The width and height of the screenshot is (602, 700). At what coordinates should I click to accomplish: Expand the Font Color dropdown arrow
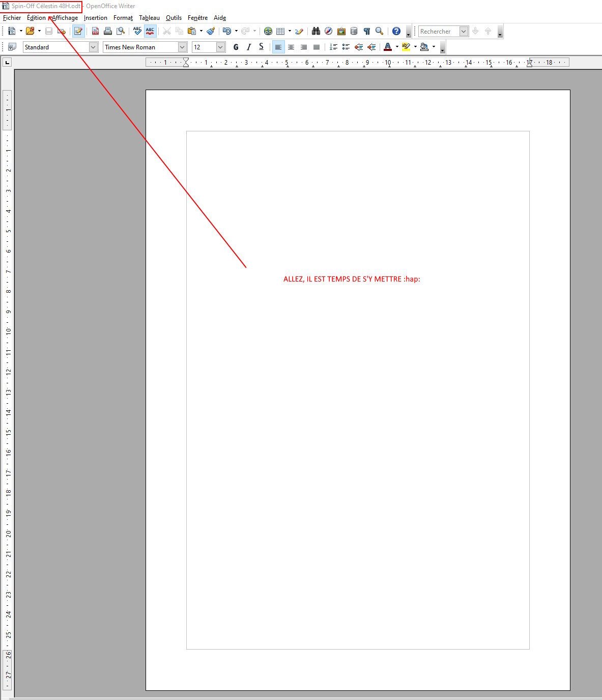tap(397, 47)
